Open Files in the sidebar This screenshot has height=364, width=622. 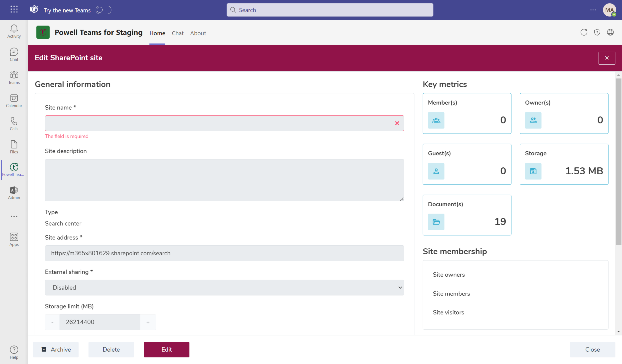tap(14, 147)
